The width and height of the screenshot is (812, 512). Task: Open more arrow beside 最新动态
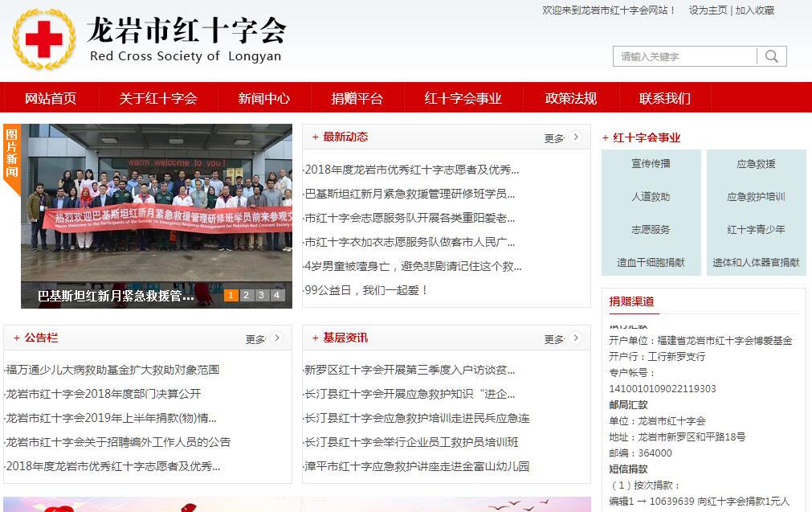[x=574, y=137]
